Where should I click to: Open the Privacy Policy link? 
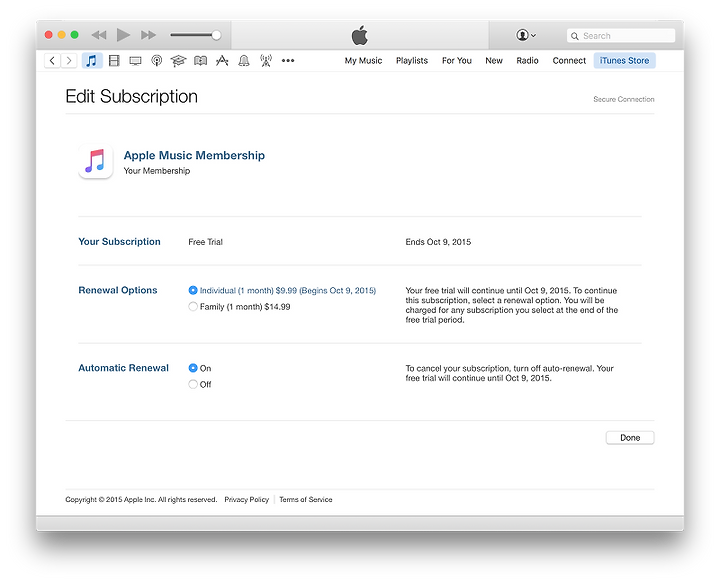coord(247,499)
